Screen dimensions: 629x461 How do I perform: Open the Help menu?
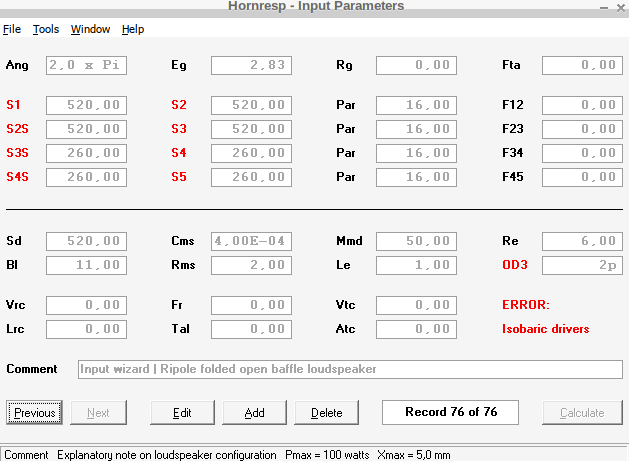pos(133,29)
